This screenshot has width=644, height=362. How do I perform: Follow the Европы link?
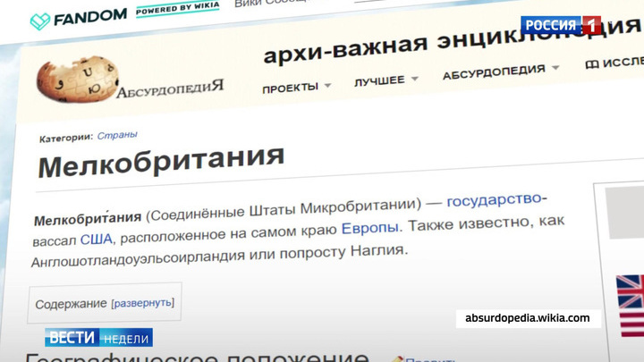[x=369, y=228]
